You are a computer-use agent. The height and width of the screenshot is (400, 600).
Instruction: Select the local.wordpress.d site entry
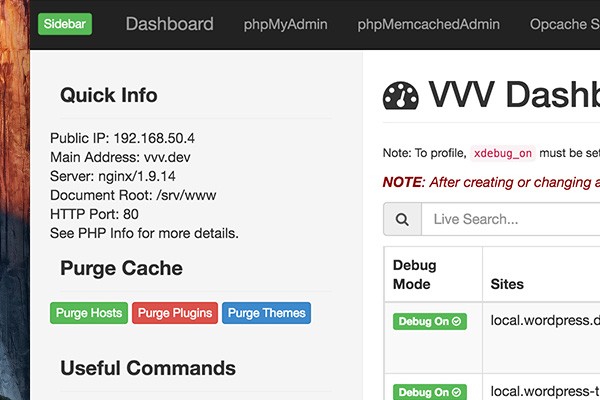545,320
